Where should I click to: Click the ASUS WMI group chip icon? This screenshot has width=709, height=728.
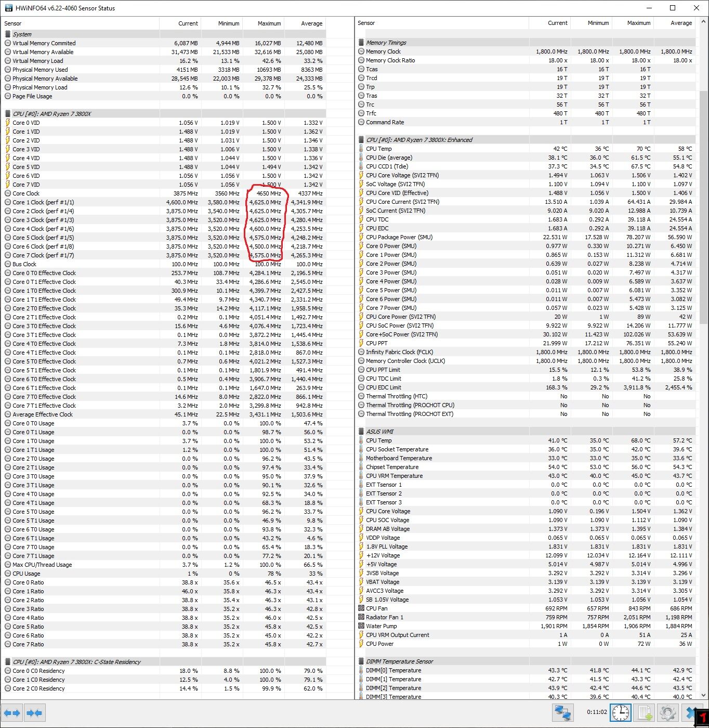361,432
